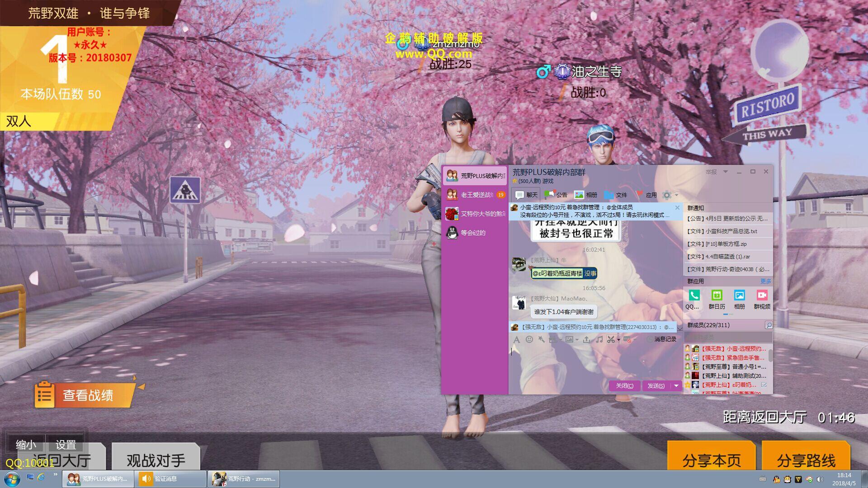Select member 【荒野至尊】普通小号1 in list
868x488 pixels.
[726, 366]
